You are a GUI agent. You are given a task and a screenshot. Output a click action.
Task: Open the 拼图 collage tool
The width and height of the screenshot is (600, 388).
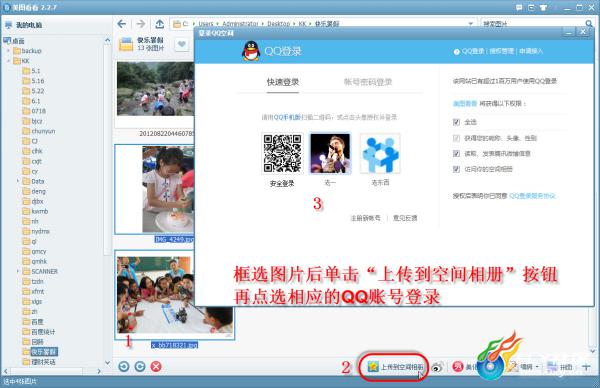click(x=559, y=367)
